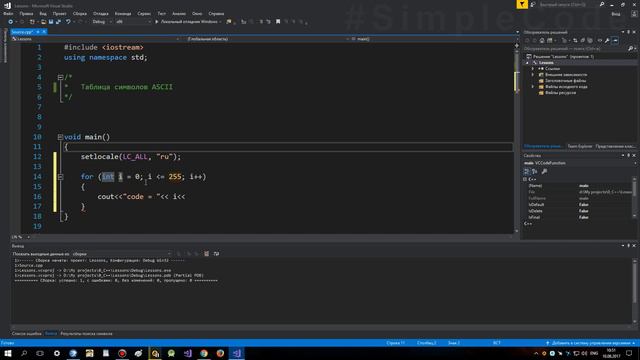Open the Debug configuration dropdown
The image size is (640, 360).
(x=102, y=22)
